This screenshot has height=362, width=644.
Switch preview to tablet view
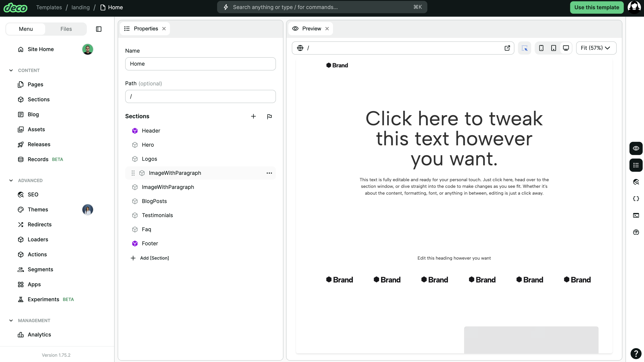(553, 48)
